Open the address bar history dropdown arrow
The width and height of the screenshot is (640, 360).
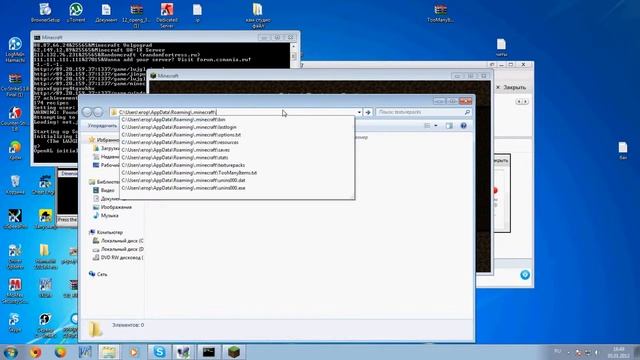(x=359, y=112)
